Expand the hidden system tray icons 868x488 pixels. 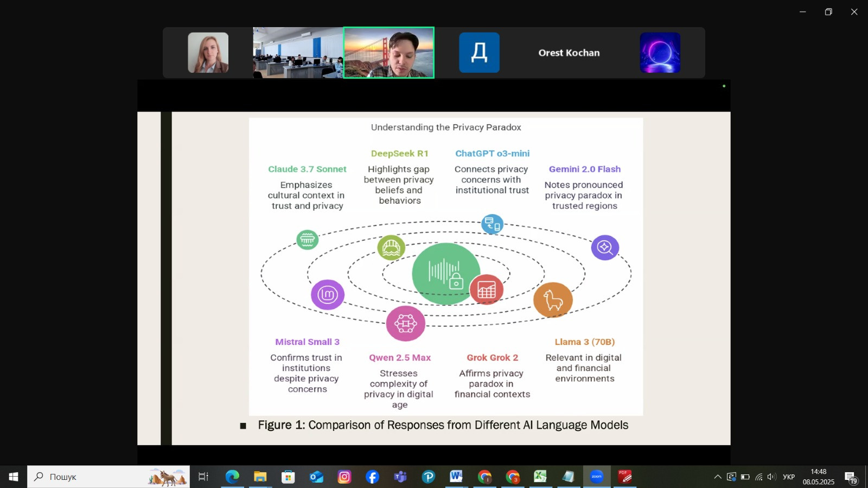718,477
